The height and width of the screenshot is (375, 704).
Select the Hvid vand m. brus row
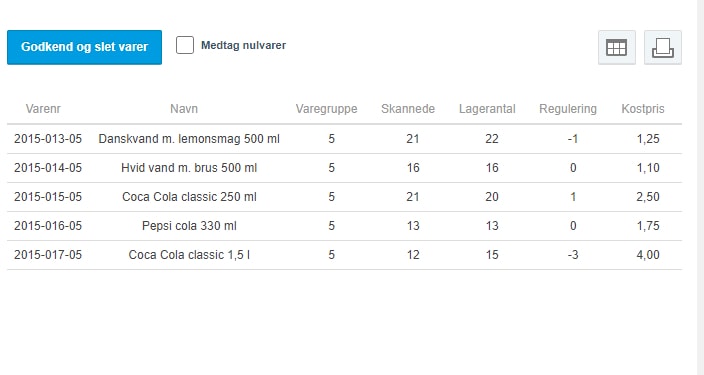click(x=344, y=168)
